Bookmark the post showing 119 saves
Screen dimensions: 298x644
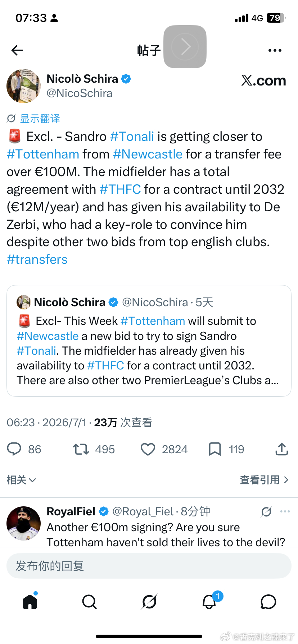(x=215, y=449)
